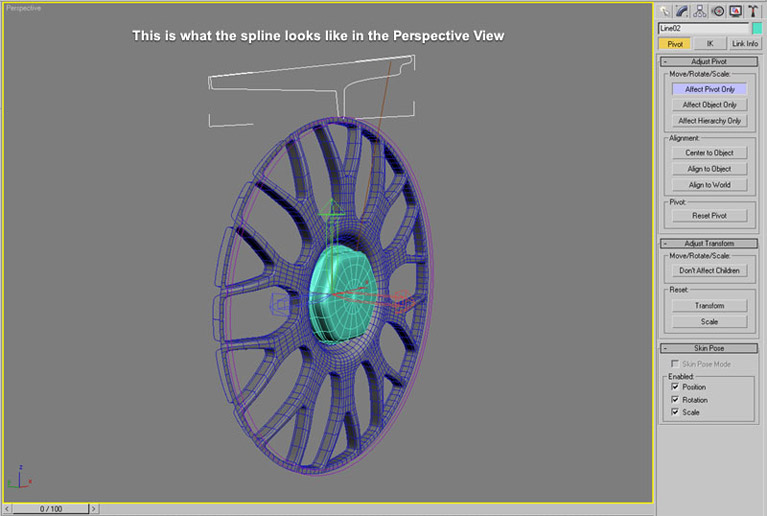
Task: Click the Affect Object Only button
Action: 709,105
